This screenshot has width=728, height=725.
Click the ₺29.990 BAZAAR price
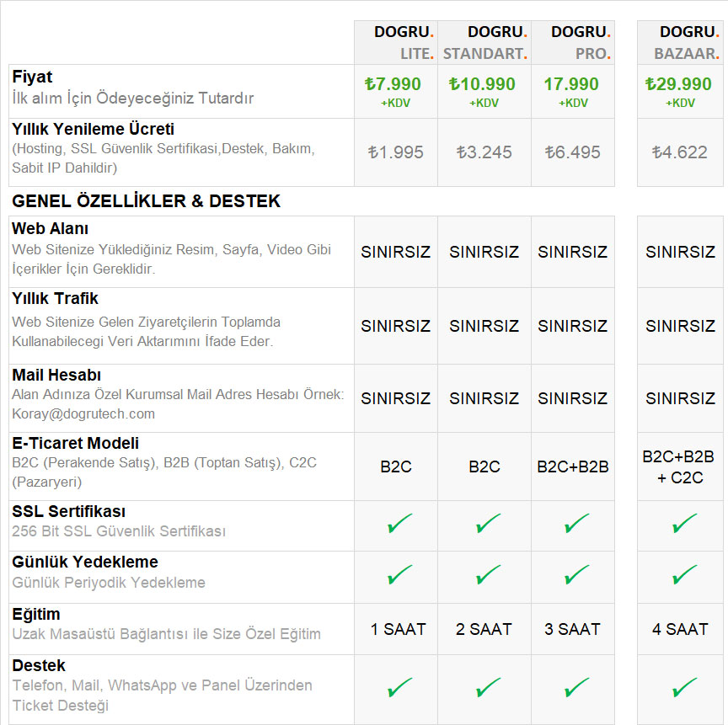tap(678, 84)
